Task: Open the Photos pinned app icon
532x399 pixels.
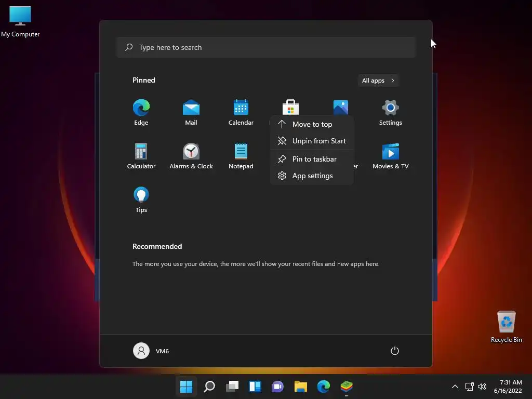Action: (341, 107)
